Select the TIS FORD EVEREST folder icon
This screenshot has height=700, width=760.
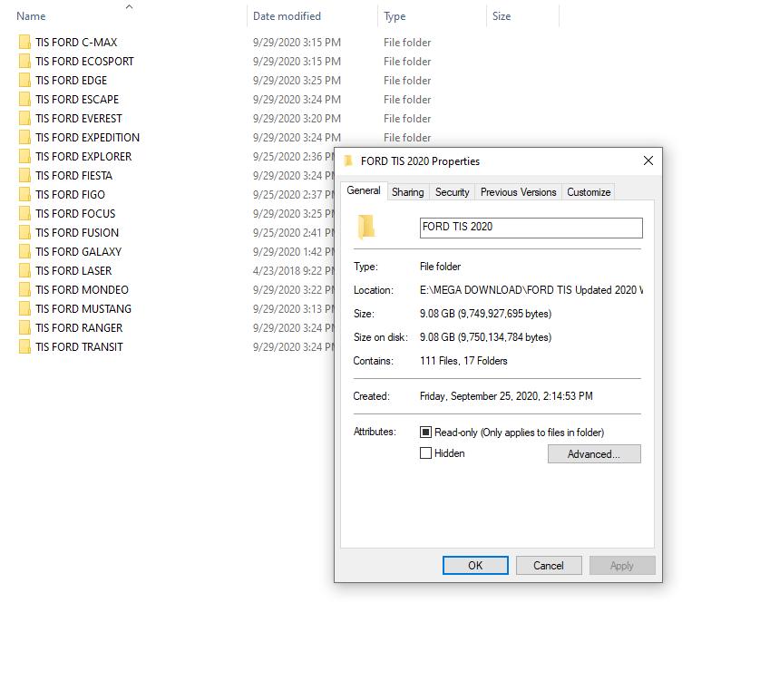click(24, 118)
